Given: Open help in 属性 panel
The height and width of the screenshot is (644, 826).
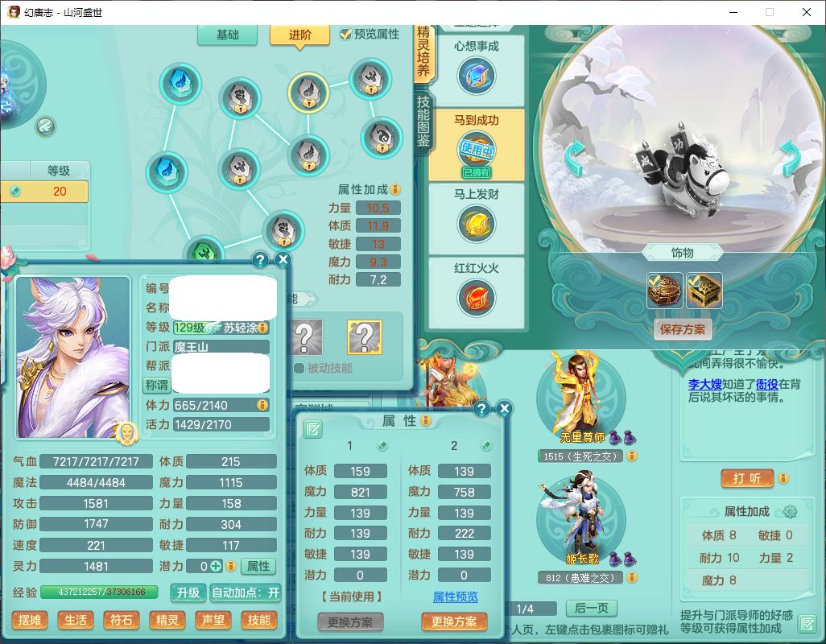Looking at the screenshot, I should (481, 409).
